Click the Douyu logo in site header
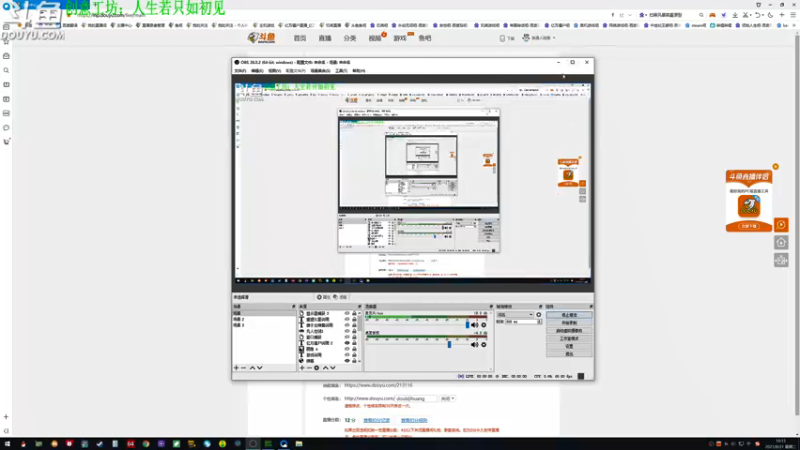 point(262,38)
